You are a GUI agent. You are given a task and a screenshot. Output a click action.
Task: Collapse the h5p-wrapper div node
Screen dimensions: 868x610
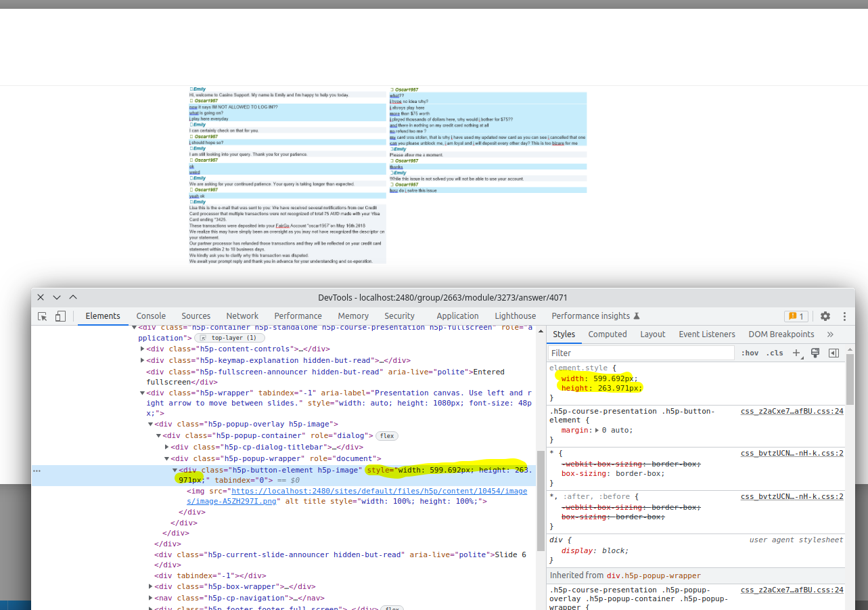click(x=142, y=393)
